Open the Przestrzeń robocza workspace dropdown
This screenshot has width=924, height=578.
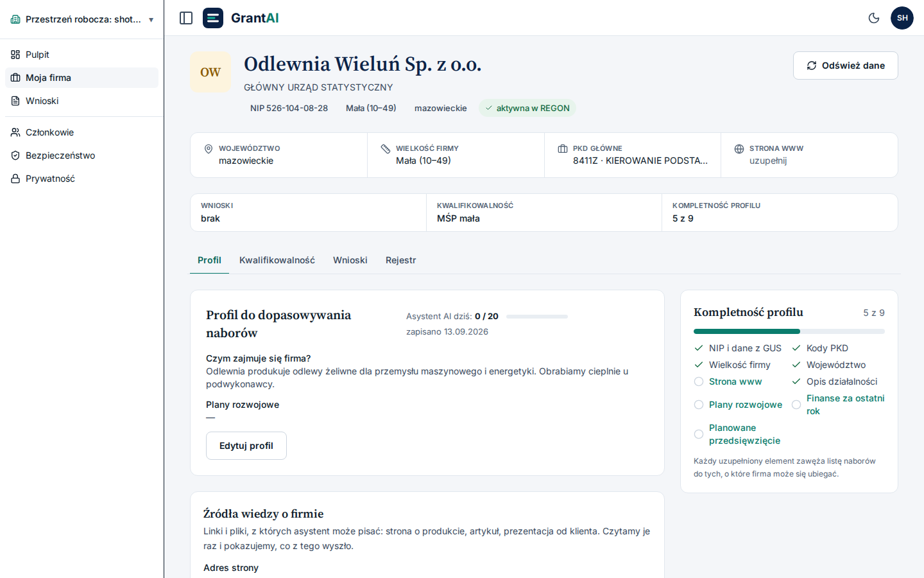pos(82,19)
